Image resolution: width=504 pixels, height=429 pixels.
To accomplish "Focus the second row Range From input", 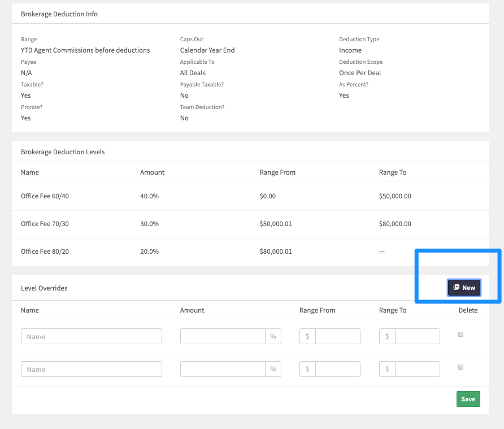I will [x=337, y=369].
